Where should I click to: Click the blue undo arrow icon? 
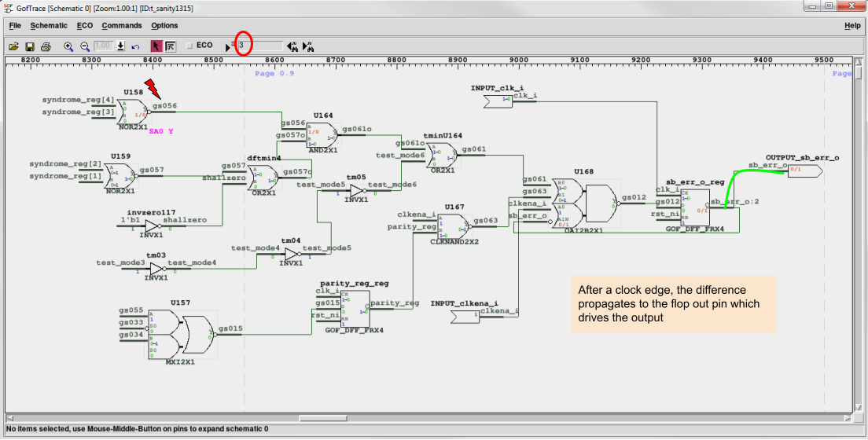[x=135, y=46]
